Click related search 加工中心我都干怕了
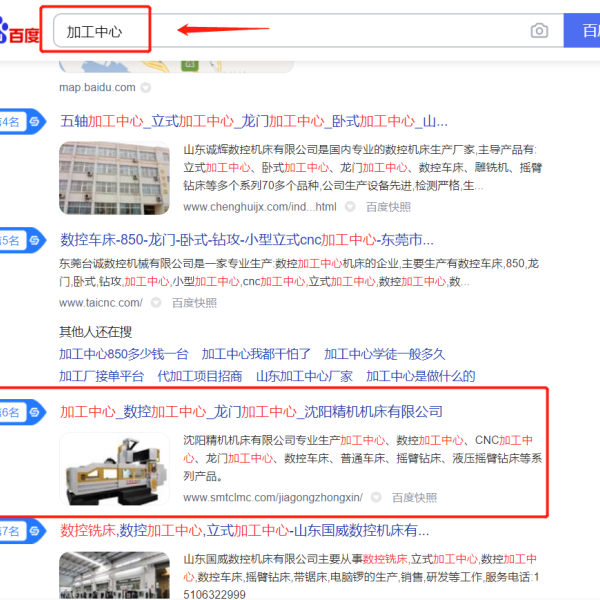The image size is (600, 600). point(256,354)
